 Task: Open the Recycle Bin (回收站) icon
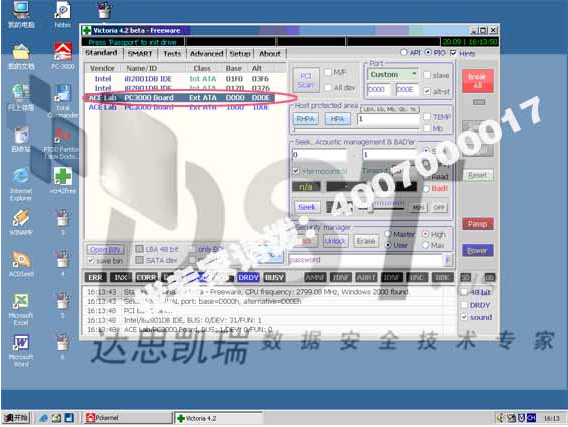tap(21, 139)
